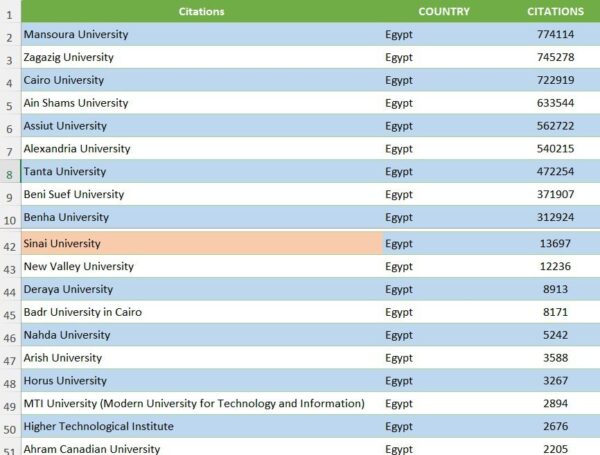Click the Badr University in Cairo cell
The image size is (600, 455).
83,312
